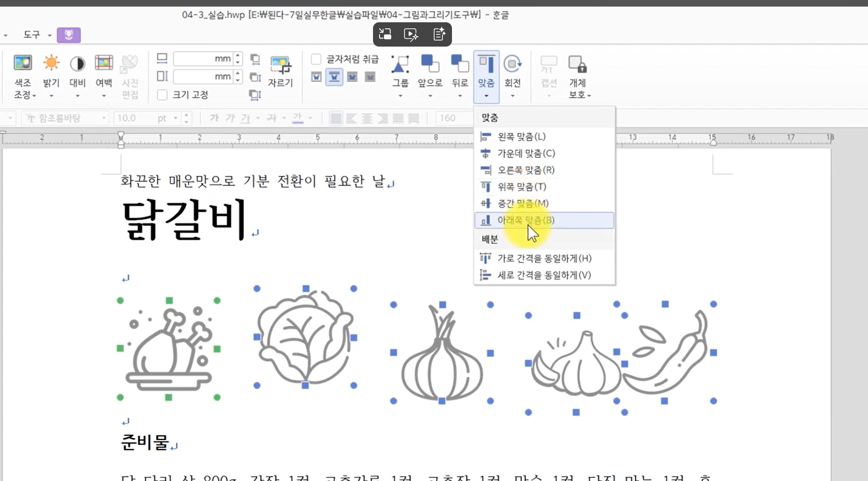Click the 회전 rotate icon
This screenshot has width=868, height=481.
click(x=512, y=64)
